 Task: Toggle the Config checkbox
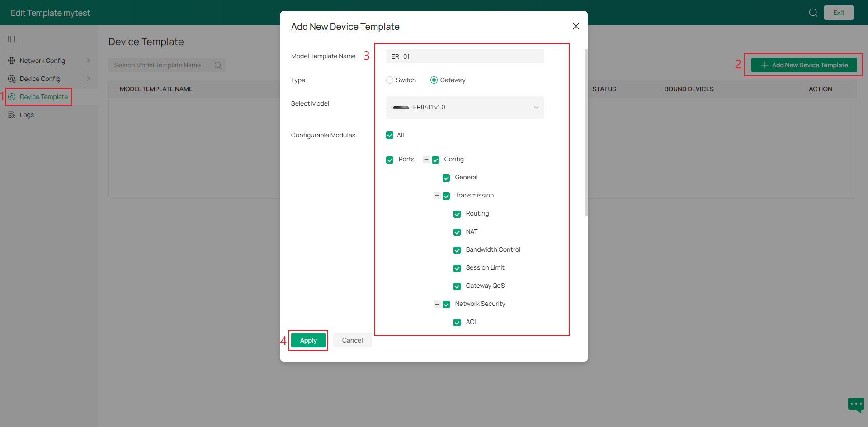[x=435, y=160]
